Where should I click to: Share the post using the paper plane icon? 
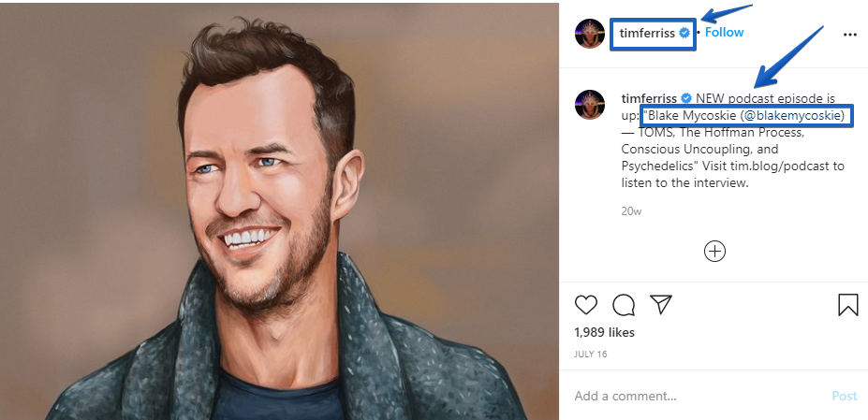click(661, 305)
